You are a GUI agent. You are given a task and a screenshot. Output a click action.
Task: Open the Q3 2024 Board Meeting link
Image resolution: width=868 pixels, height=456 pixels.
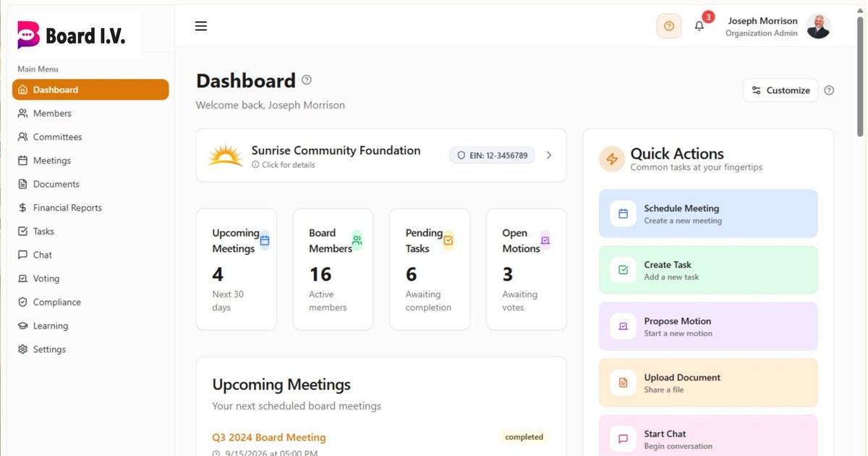(269, 437)
